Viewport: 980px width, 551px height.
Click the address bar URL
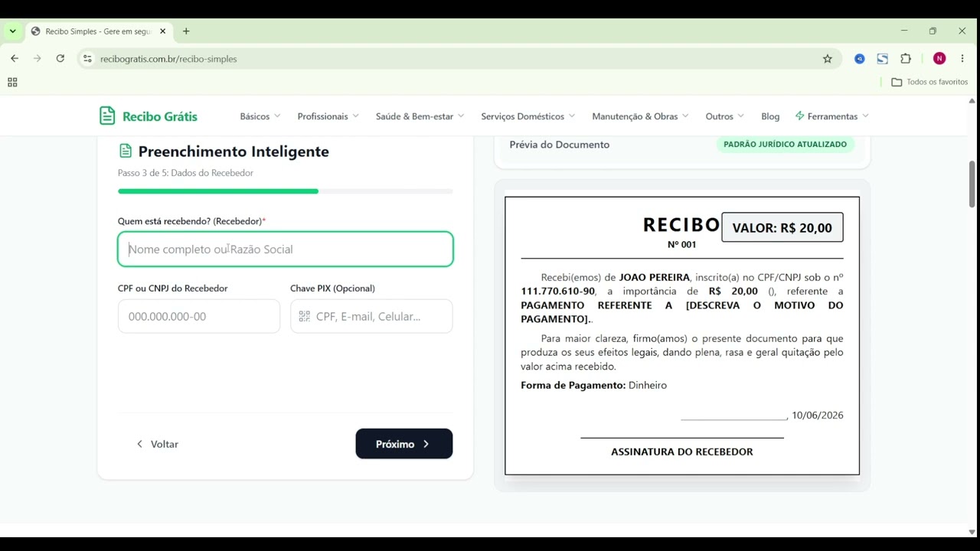(168, 59)
